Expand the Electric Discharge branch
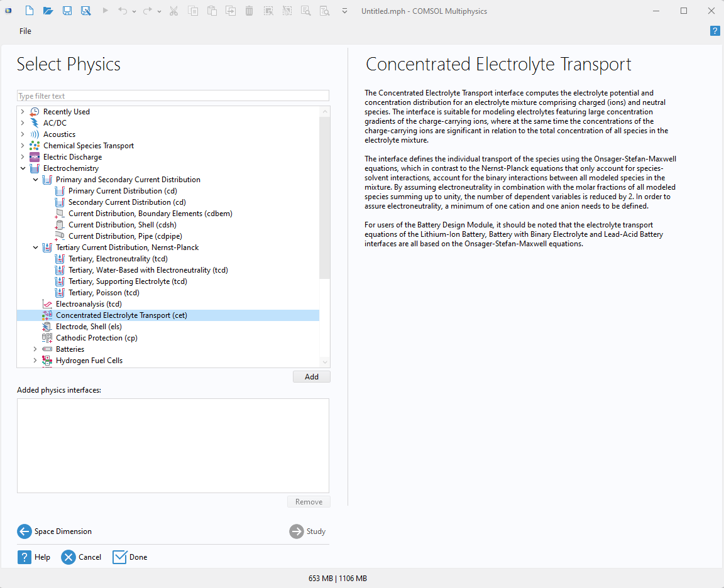The image size is (724, 588). 22,157
